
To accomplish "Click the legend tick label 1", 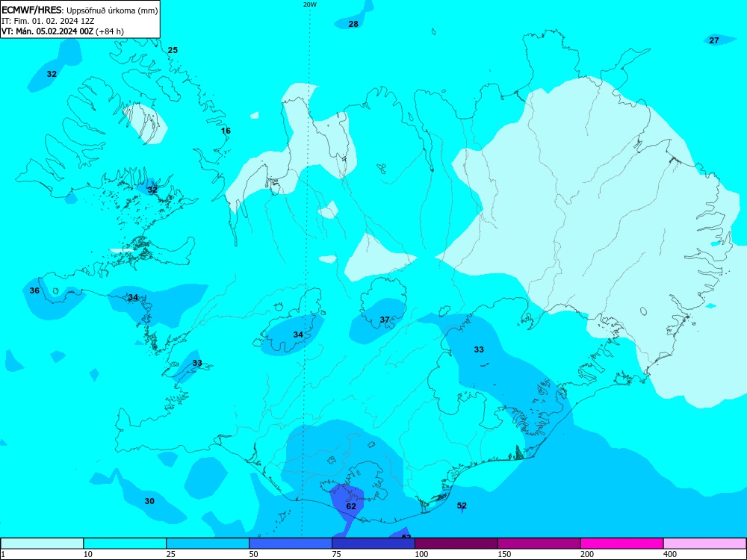I will coord(2,554).
